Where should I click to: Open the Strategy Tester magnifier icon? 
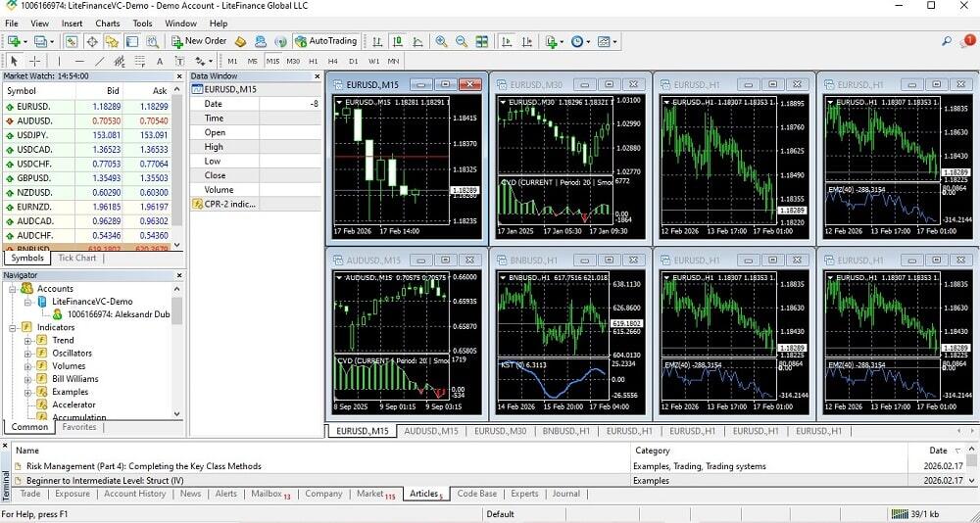pyautogui.click(x=152, y=41)
